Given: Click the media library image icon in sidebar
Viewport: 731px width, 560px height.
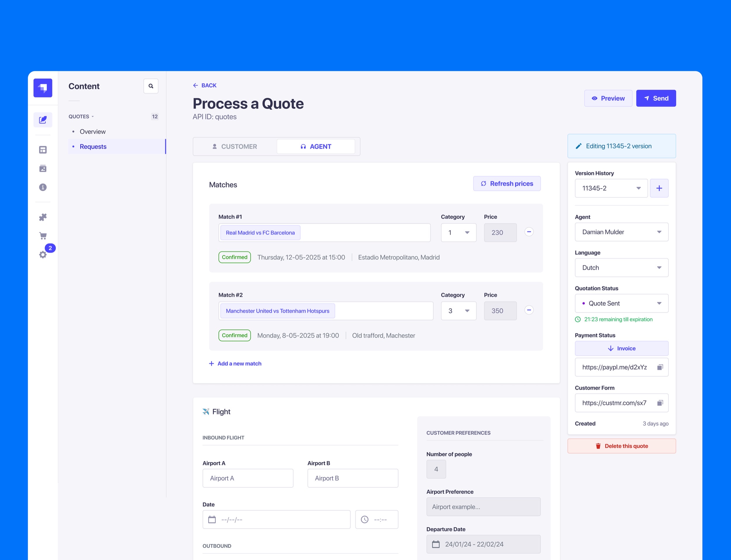Looking at the screenshot, I should click(43, 168).
